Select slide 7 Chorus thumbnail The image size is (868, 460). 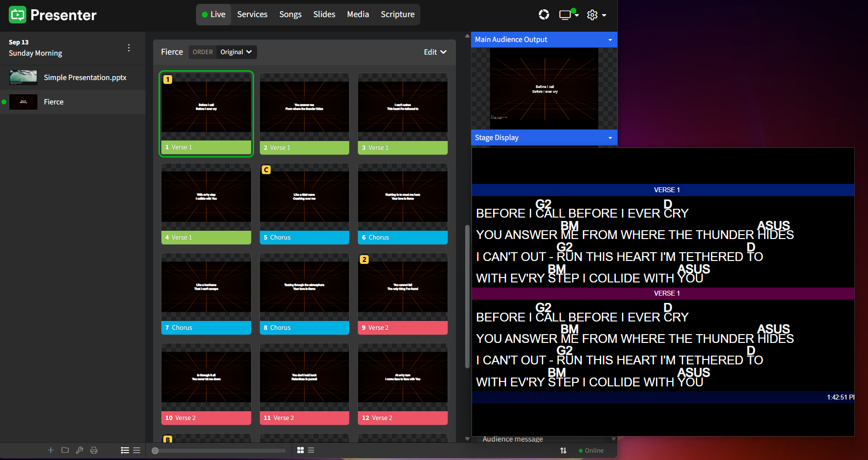[x=206, y=294]
